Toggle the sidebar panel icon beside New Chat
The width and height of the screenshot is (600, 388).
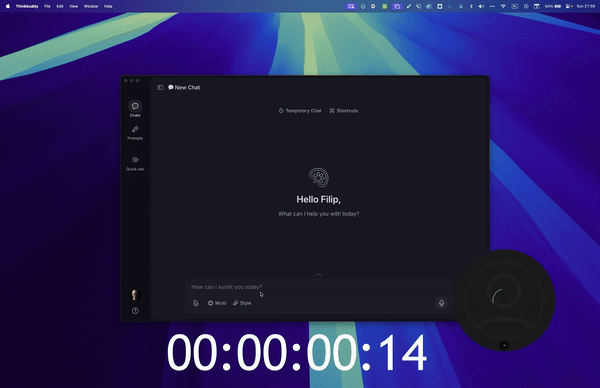(160, 88)
